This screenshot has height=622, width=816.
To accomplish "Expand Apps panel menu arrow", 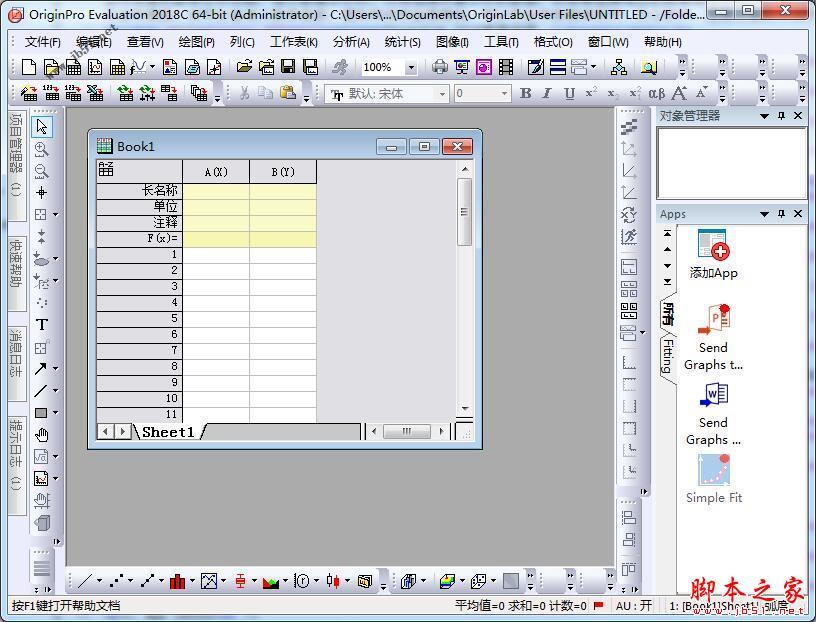I will (x=764, y=213).
